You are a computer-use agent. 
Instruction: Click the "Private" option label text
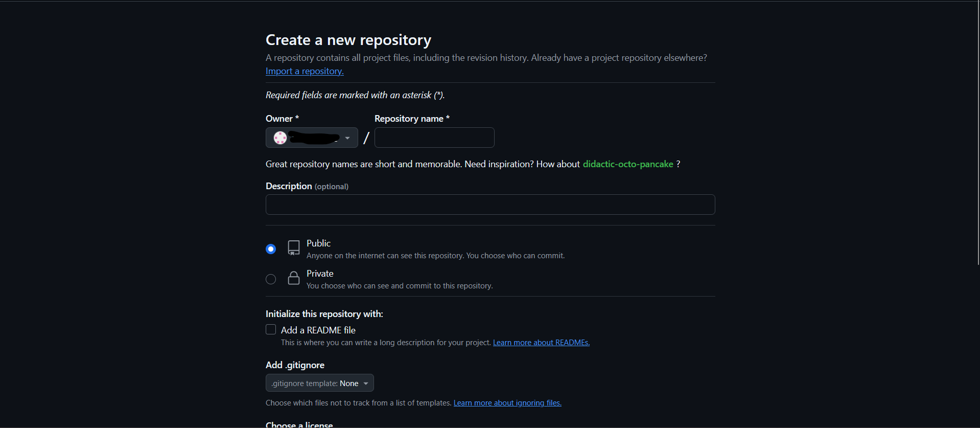[320, 274]
